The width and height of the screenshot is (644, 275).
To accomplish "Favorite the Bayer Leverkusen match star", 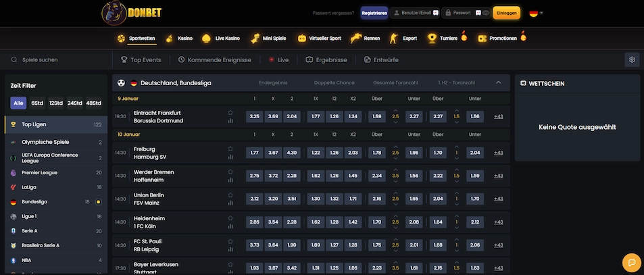I will click(x=230, y=264).
